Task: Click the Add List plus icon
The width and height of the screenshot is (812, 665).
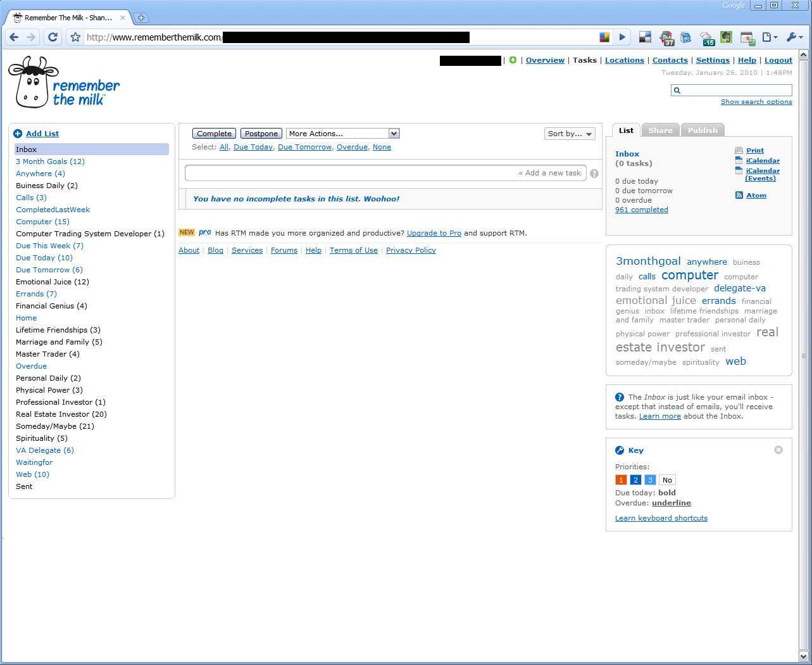Action: tap(18, 134)
